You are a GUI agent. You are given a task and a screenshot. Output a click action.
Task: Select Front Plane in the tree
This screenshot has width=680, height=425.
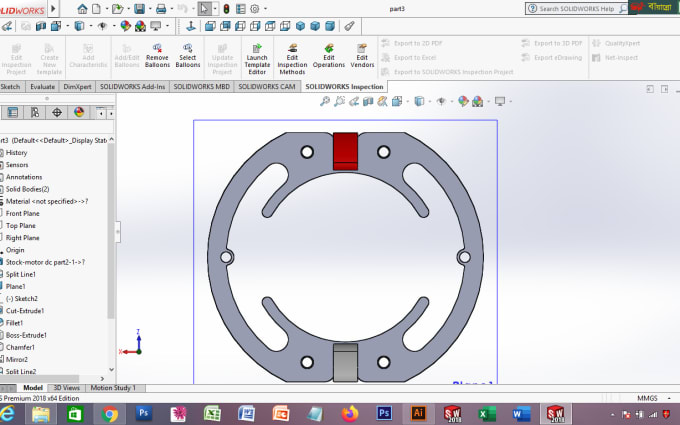(x=23, y=213)
